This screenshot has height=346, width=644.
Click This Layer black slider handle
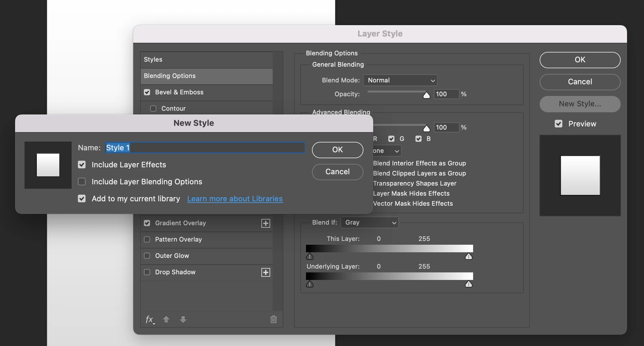(x=310, y=257)
